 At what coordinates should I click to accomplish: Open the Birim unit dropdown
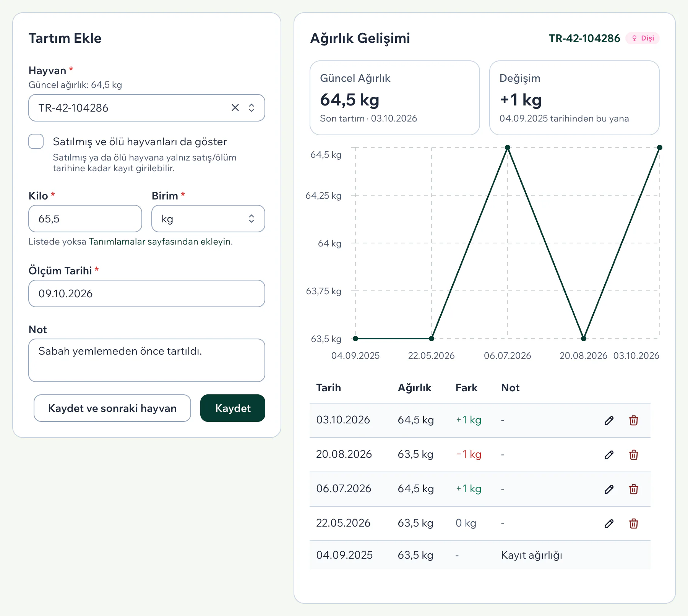208,219
